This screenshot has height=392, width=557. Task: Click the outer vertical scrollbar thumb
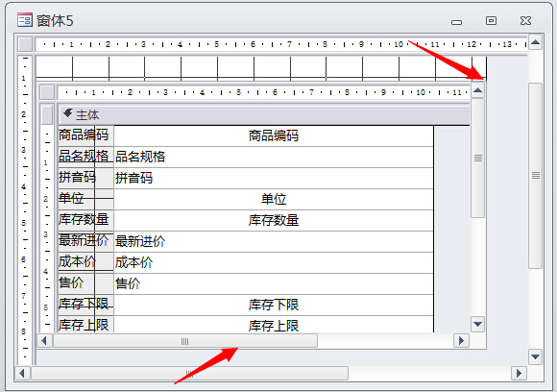pos(535,176)
